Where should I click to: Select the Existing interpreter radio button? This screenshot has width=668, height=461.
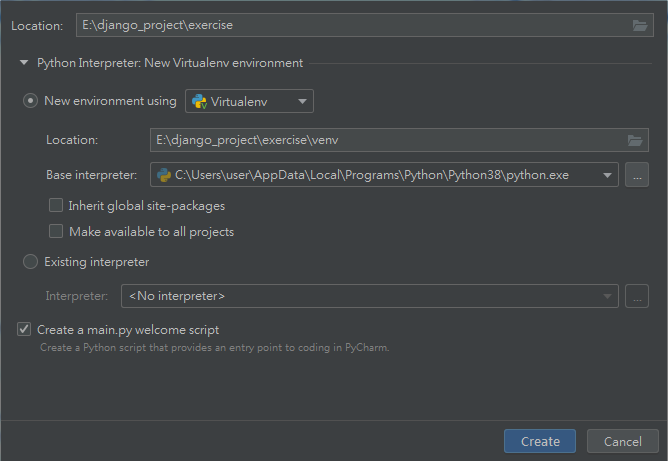pyautogui.click(x=31, y=262)
